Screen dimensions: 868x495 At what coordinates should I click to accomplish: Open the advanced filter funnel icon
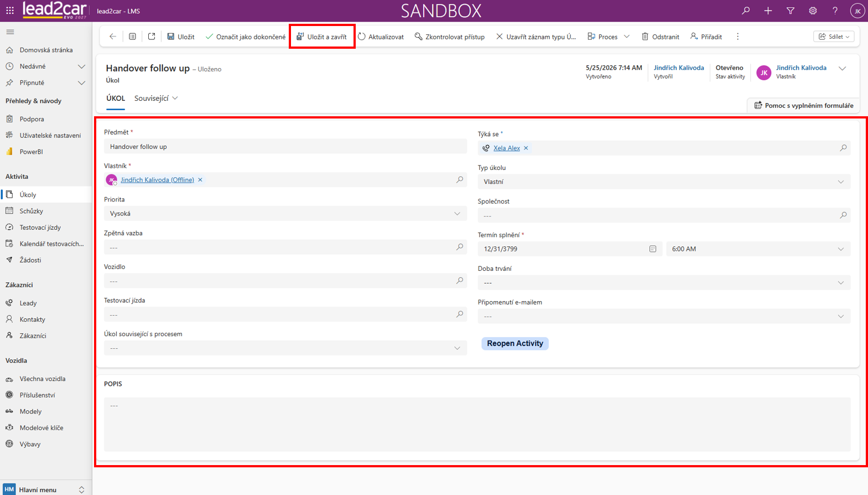point(791,11)
